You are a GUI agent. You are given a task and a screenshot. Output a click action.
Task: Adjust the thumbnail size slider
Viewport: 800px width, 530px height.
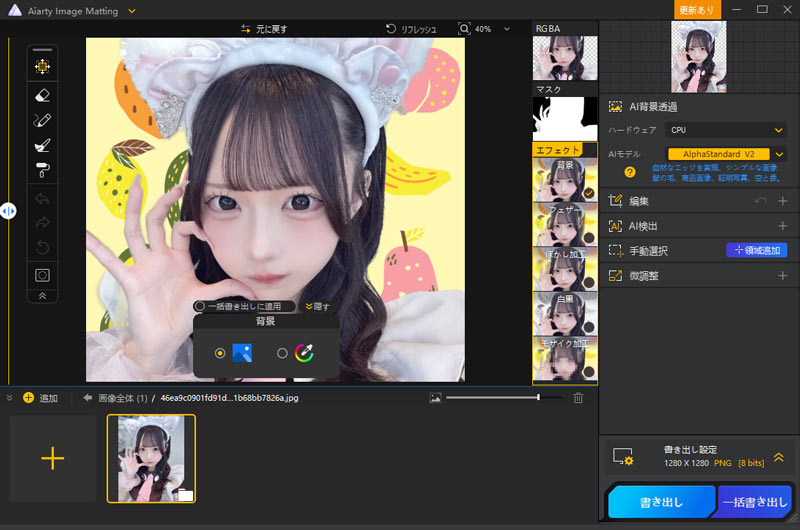(538, 398)
